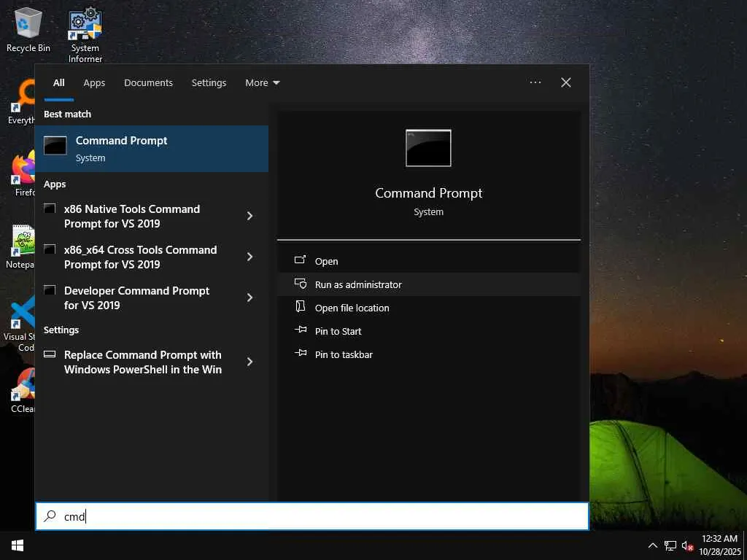This screenshot has height=560, width=747.
Task: Click the Pin to taskbar pin icon
Action: coord(301,353)
